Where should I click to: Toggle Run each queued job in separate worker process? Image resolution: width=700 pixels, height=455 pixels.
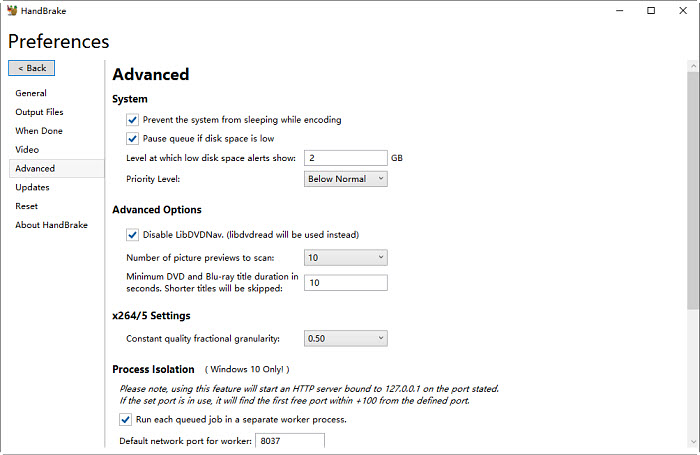(x=125, y=419)
